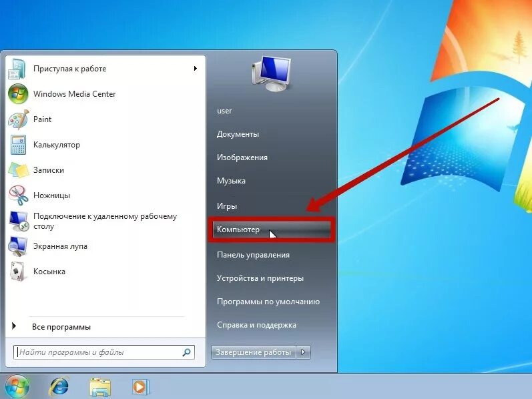Launch the Ножницы snipping tool icon
532x399 pixels.
pos(18,195)
